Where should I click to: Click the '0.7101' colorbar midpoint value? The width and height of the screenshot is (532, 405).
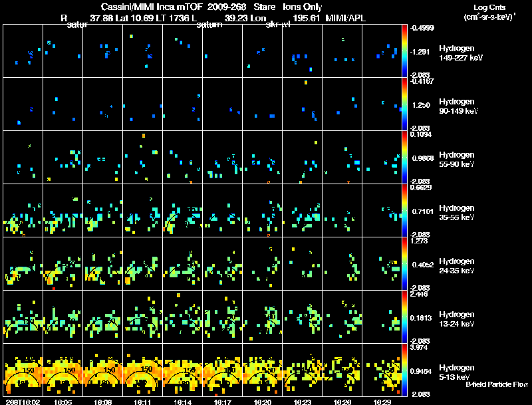(x=423, y=211)
